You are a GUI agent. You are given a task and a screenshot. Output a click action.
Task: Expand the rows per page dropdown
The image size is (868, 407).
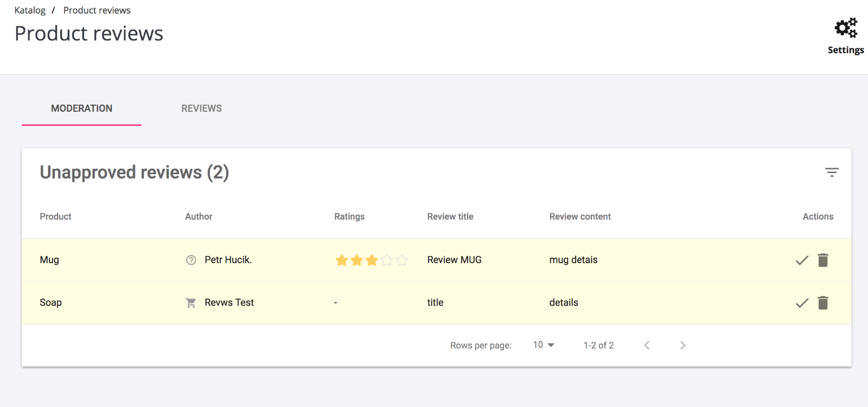(x=544, y=345)
